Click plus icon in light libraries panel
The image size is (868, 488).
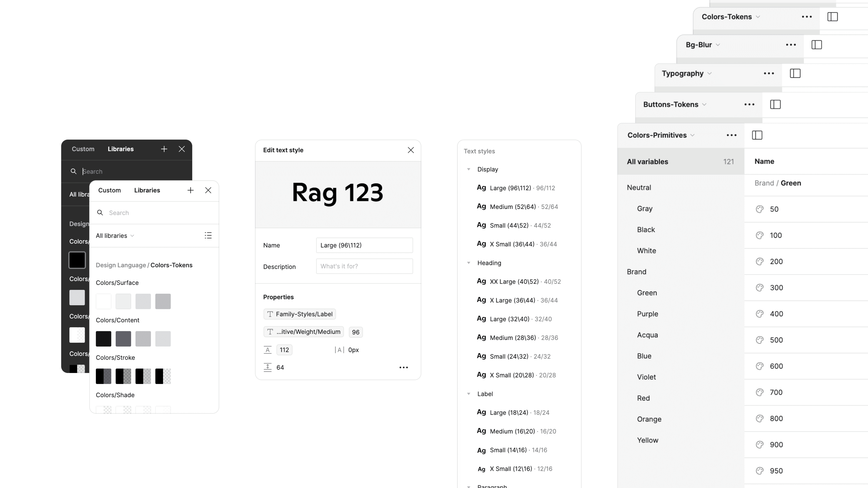click(190, 190)
